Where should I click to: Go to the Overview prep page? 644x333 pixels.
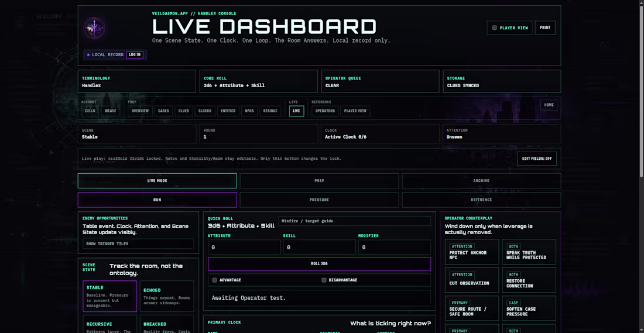(140, 111)
